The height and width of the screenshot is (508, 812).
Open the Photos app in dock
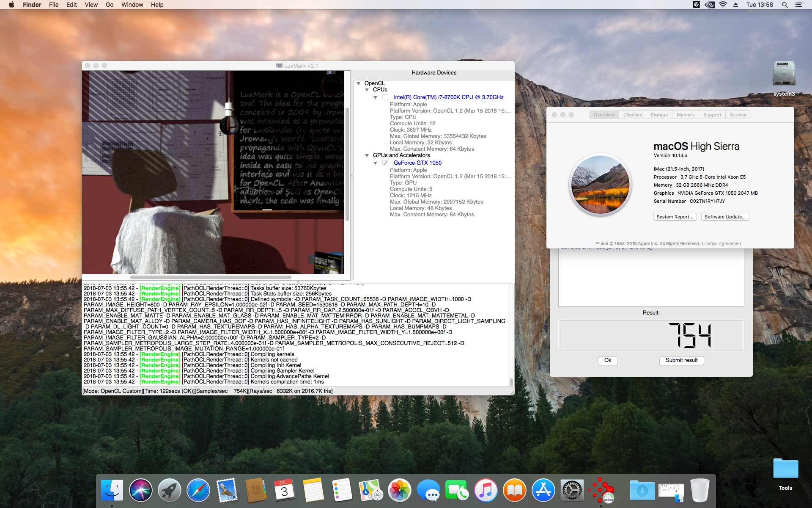click(x=400, y=491)
